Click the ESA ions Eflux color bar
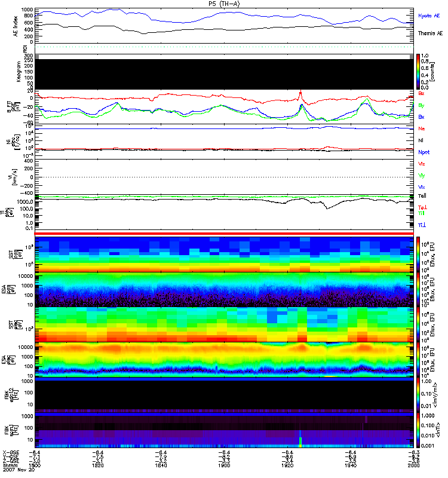The width and height of the screenshot is (448, 478). pyautogui.click(x=418, y=290)
